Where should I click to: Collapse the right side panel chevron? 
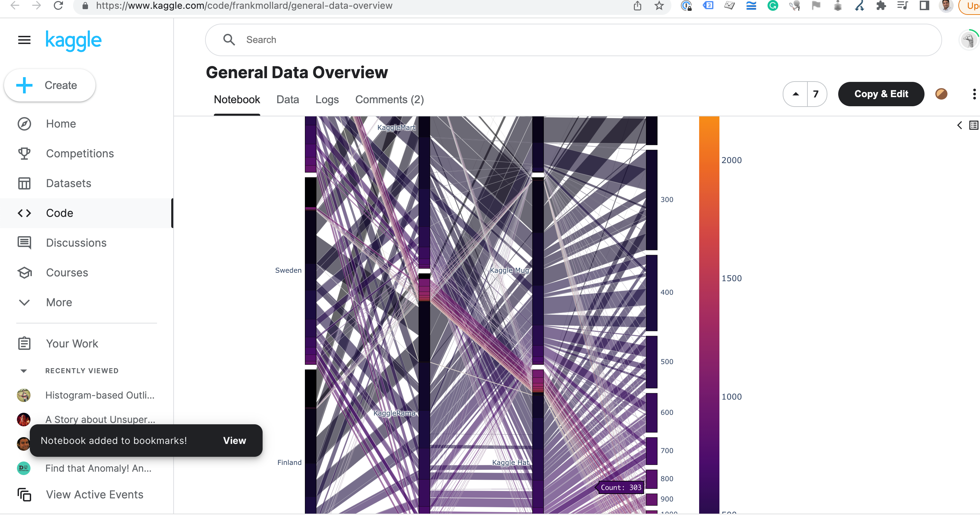(959, 126)
